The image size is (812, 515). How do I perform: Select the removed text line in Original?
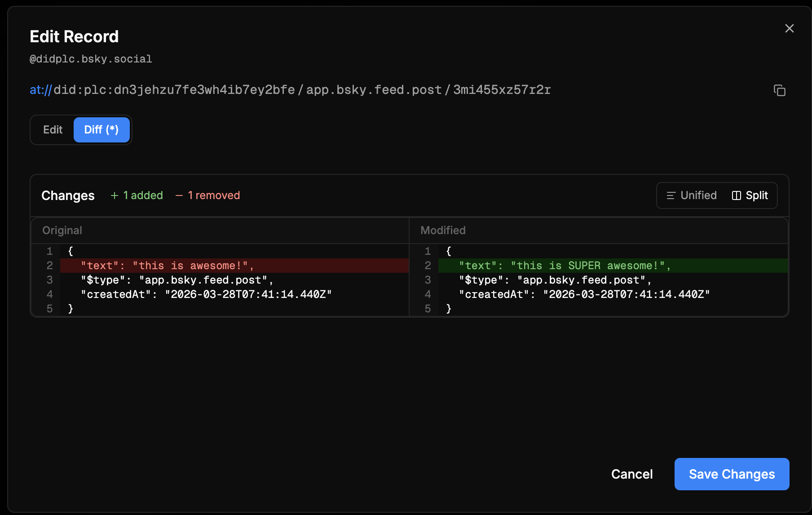pos(168,266)
